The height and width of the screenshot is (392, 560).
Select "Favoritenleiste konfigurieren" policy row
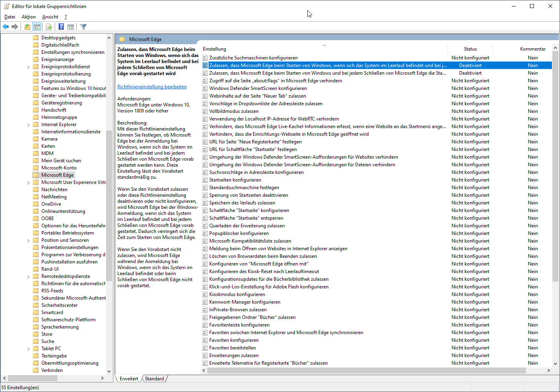tap(377, 325)
